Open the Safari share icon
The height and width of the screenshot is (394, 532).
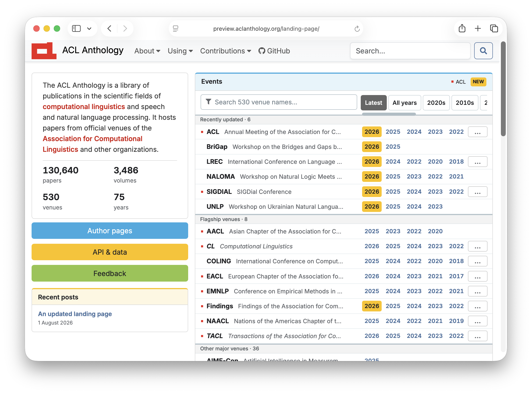(x=462, y=28)
